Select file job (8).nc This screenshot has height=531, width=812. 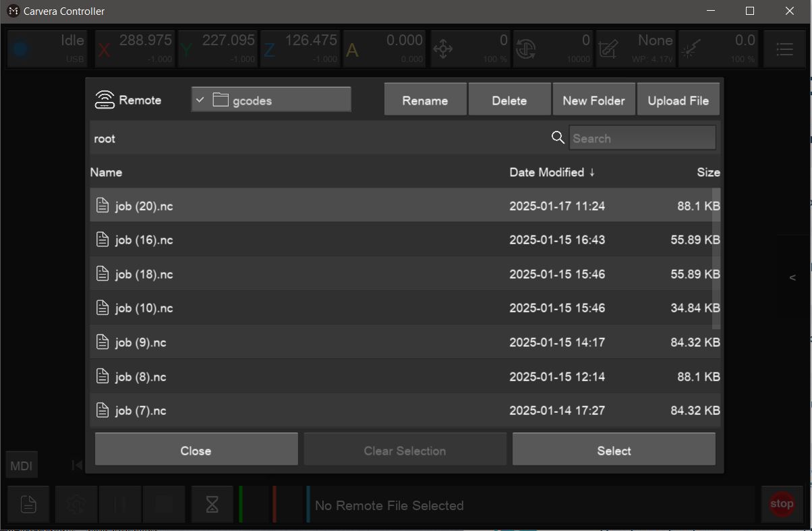pyautogui.click(x=405, y=376)
